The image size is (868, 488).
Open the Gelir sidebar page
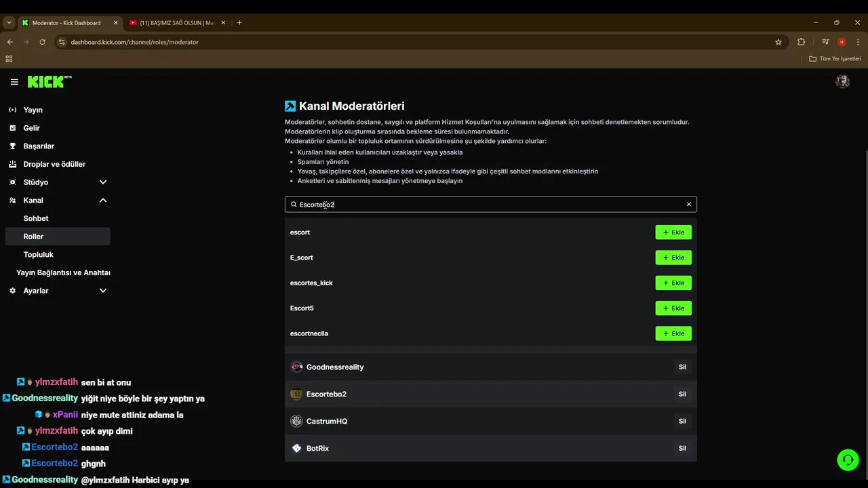point(32,128)
